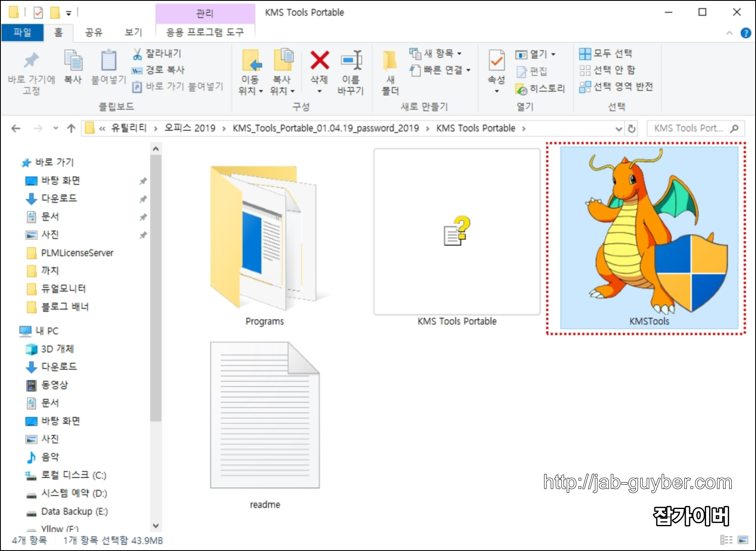Click the Copy (복사) ribbon icon
This screenshot has height=551, width=756.
coord(73,67)
